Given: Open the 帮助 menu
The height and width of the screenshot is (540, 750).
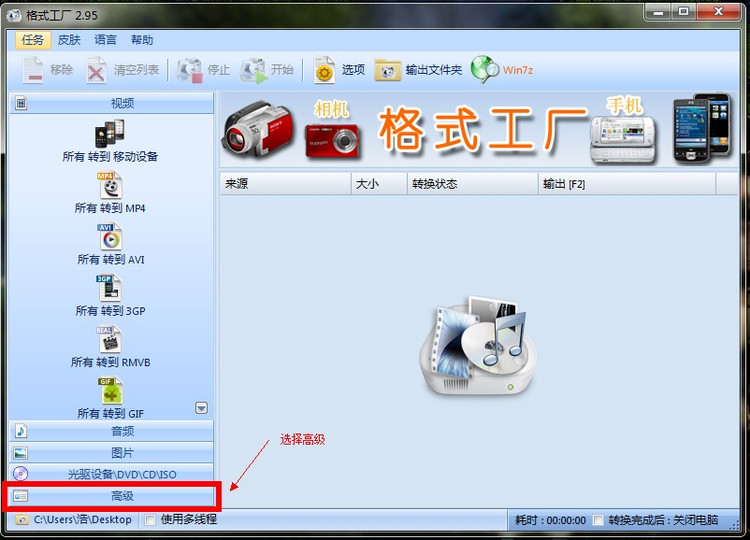Looking at the screenshot, I should coord(142,40).
